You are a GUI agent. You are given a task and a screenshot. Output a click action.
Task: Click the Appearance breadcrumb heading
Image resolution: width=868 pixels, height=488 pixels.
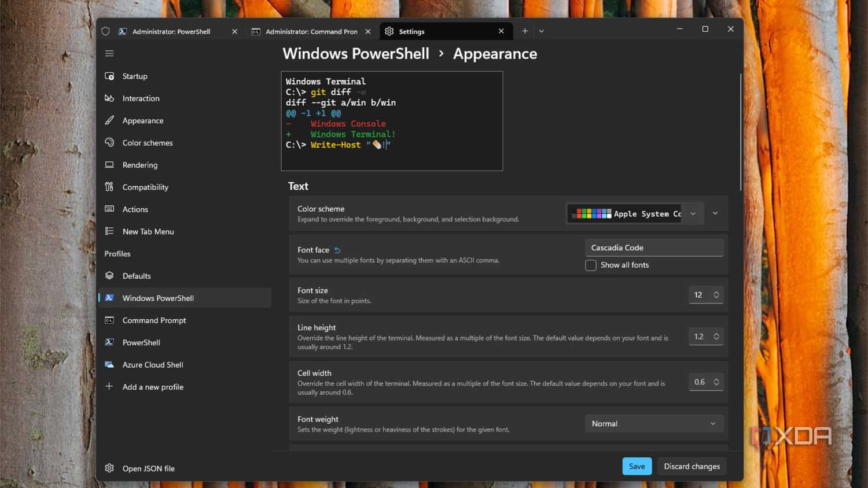click(x=495, y=54)
